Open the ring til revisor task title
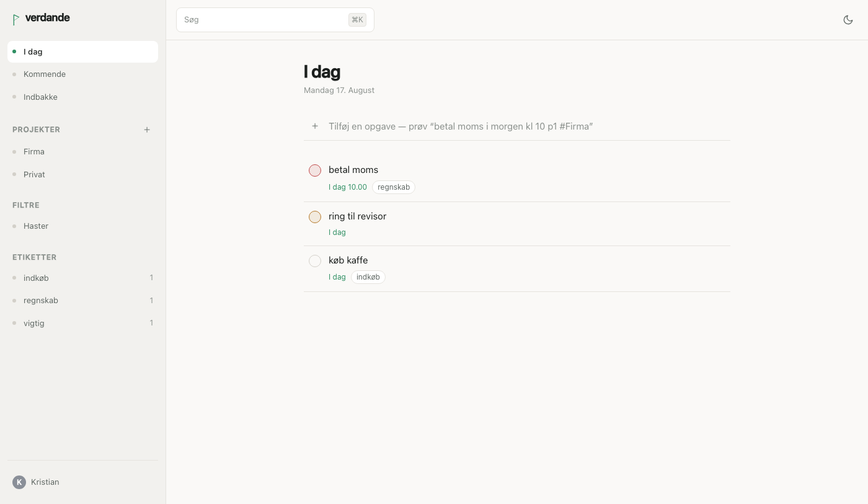This screenshot has height=504, width=868. coord(358,216)
